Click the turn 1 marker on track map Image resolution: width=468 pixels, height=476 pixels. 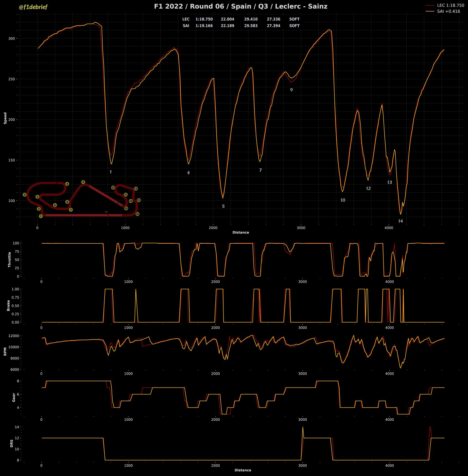click(41, 216)
